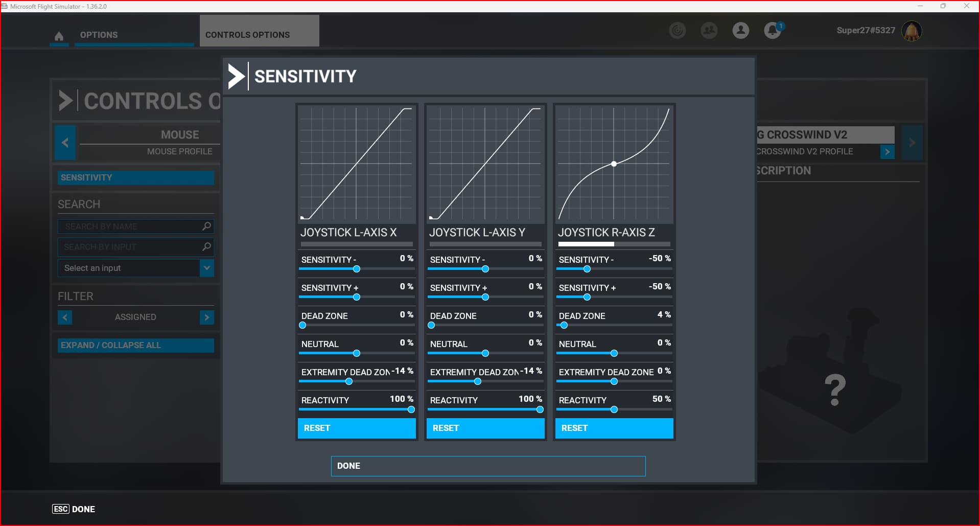Click the Sensitivity header chevron icon
The image size is (980, 526).
pos(236,76)
